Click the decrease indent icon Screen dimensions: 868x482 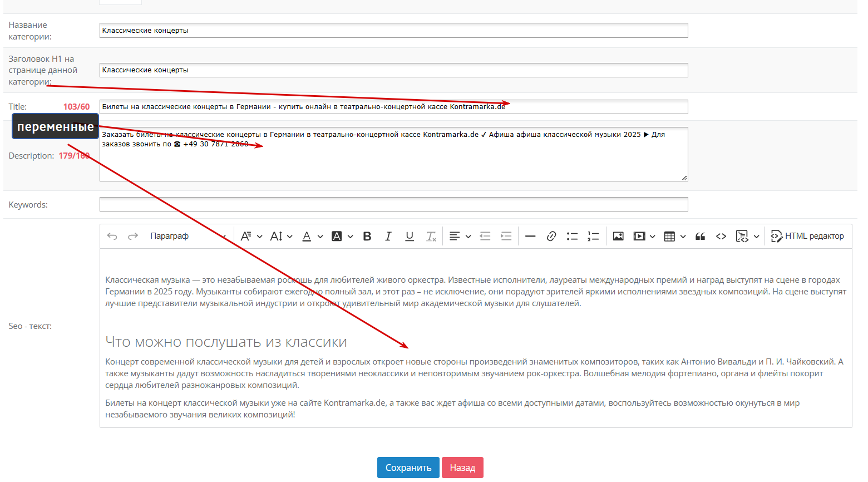(485, 236)
